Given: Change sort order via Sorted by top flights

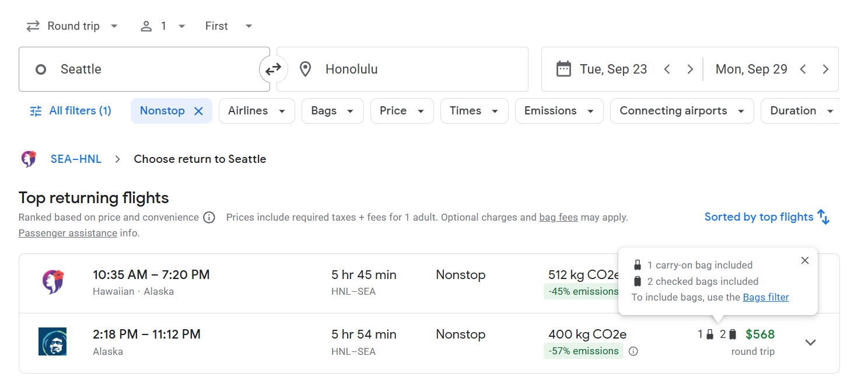Looking at the screenshot, I should click(766, 217).
